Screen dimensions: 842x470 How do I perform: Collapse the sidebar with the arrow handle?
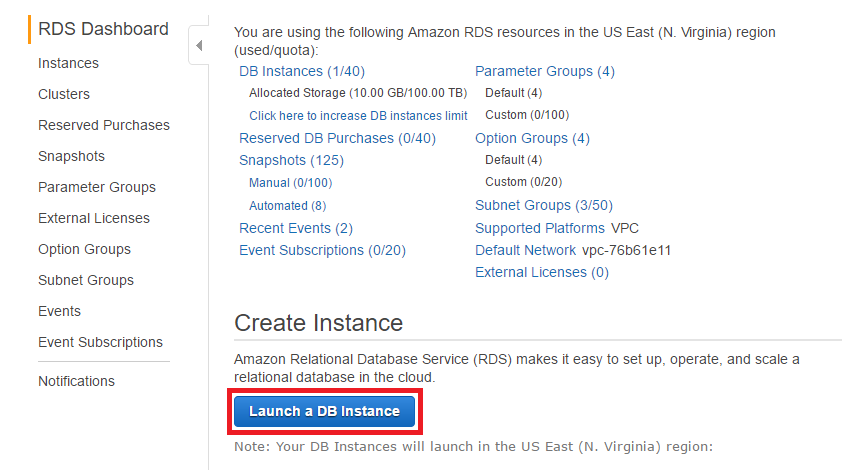199,46
